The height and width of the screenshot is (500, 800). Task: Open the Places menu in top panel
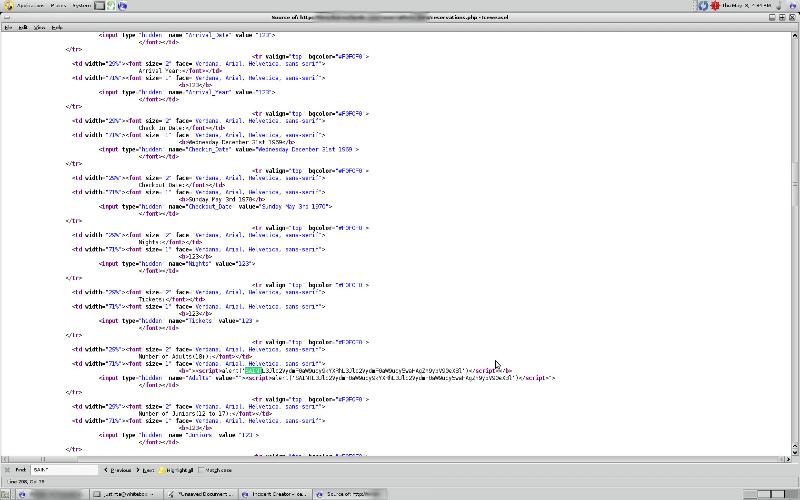click(58, 6)
